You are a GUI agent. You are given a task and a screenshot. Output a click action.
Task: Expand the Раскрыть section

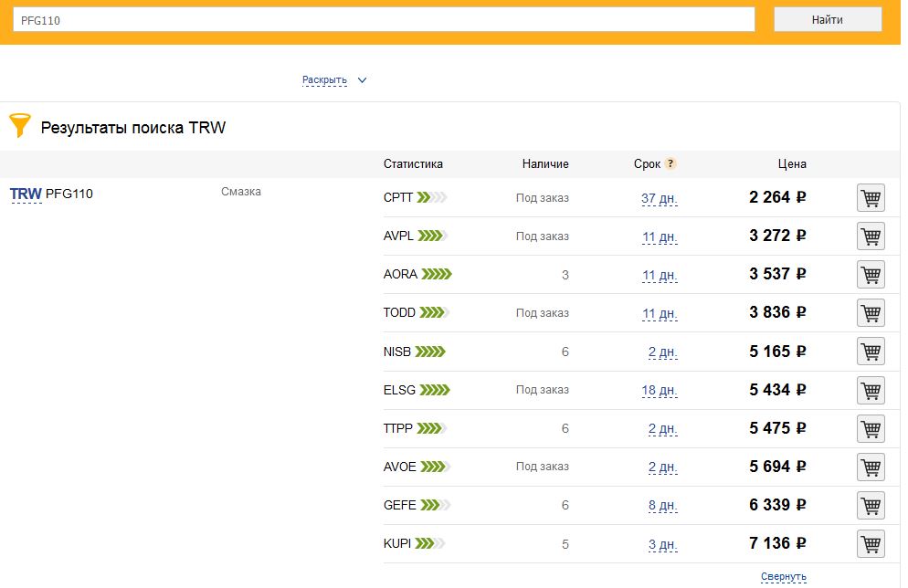pyautogui.click(x=324, y=79)
